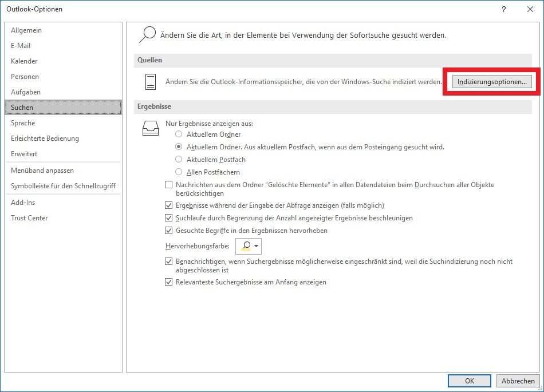Toggle Benachrichtigen bei eingeschränkten Suchergebnissen checkbox
The width and height of the screenshot is (544, 392).
coord(168,262)
